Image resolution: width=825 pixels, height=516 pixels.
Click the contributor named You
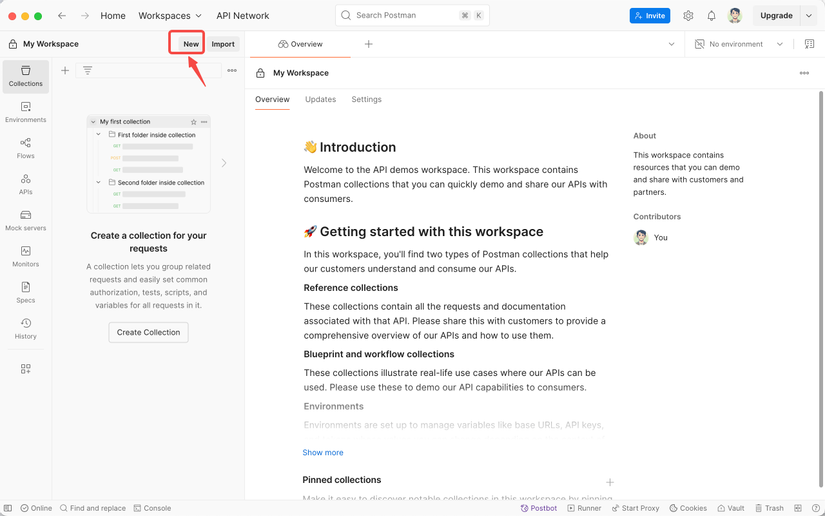click(651, 238)
